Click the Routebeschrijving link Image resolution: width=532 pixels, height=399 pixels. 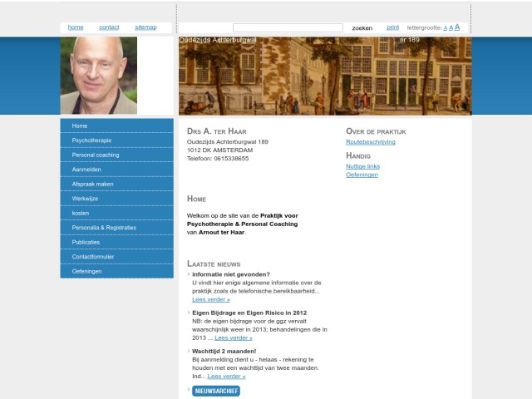pos(371,142)
